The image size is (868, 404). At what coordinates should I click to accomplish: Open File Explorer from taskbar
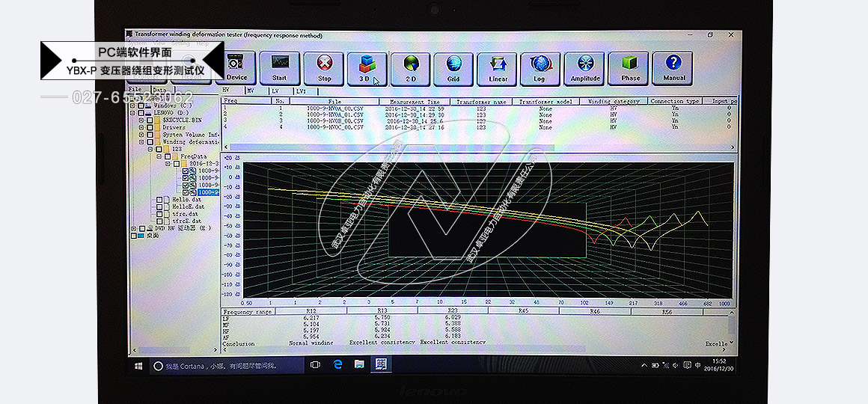[359, 364]
